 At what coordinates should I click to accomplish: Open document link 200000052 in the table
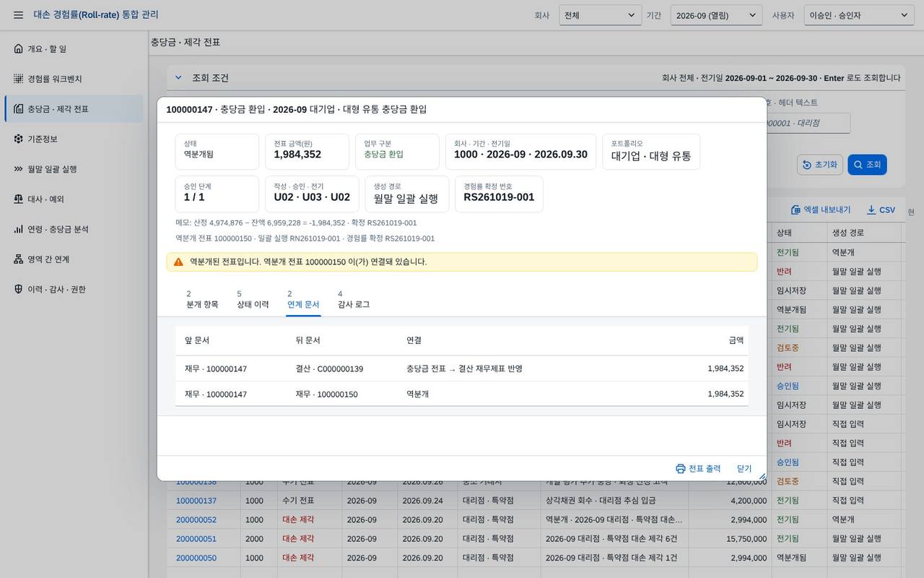point(196,519)
